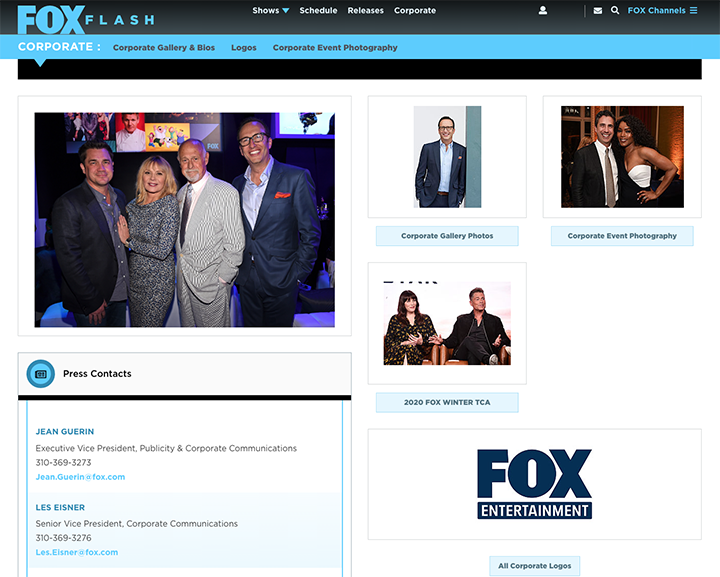
Task: Open the corporate event couple photo thumbnail
Action: (622, 157)
